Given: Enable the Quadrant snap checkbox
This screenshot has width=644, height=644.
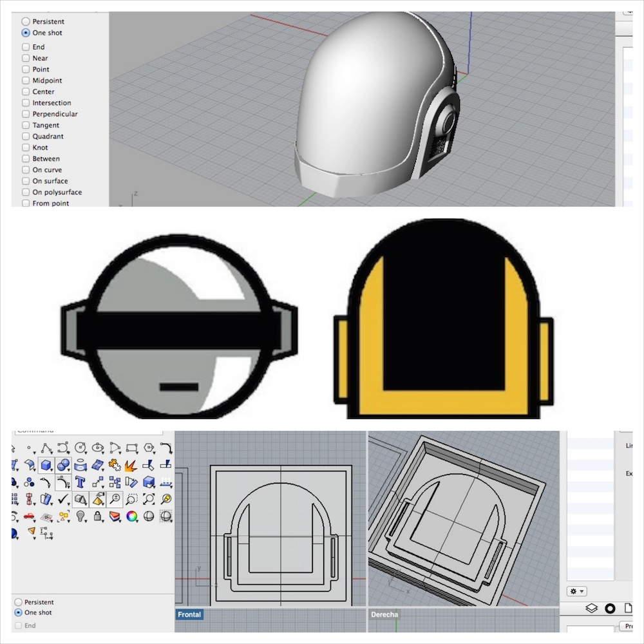Looking at the screenshot, I should tap(26, 136).
